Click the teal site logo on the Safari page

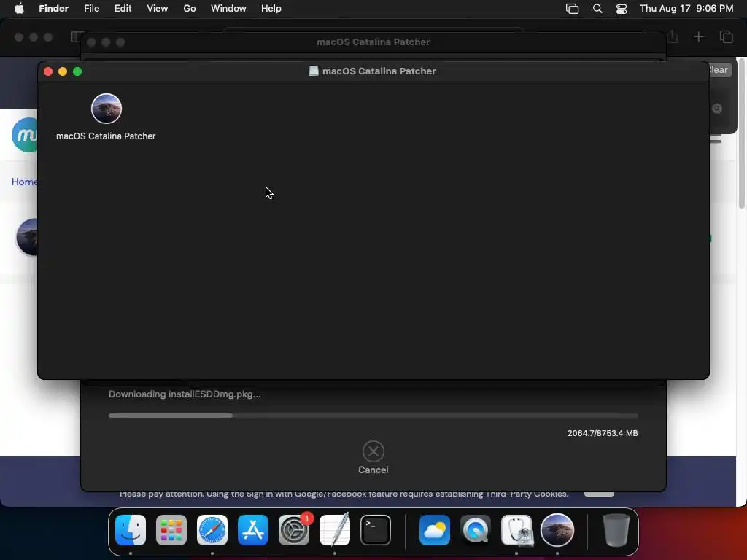click(x=25, y=135)
